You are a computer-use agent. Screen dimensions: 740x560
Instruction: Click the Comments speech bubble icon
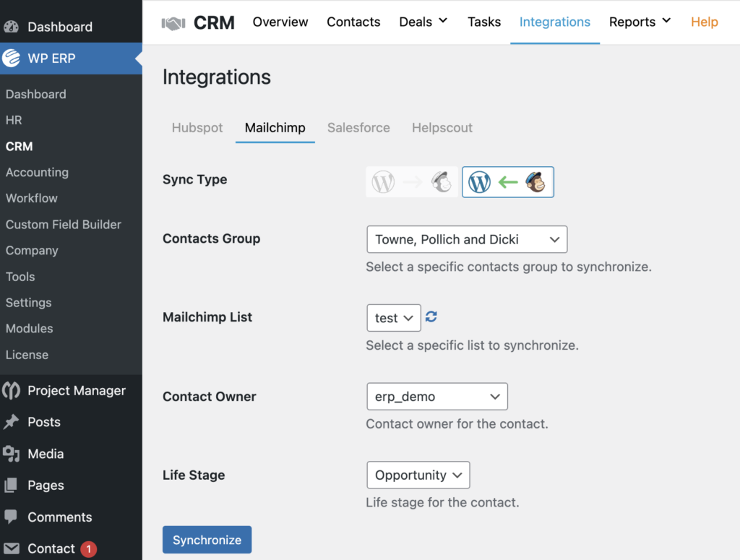pyautogui.click(x=12, y=517)
